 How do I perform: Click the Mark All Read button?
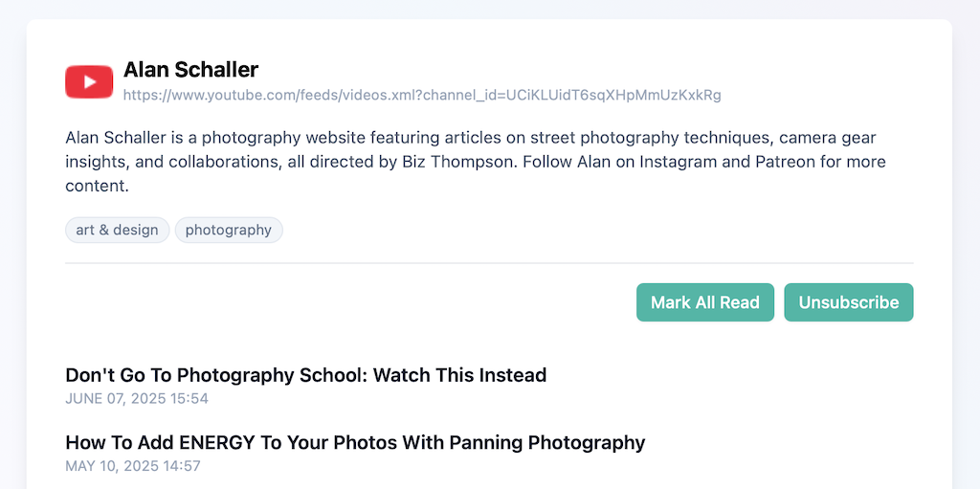(705, 302)
